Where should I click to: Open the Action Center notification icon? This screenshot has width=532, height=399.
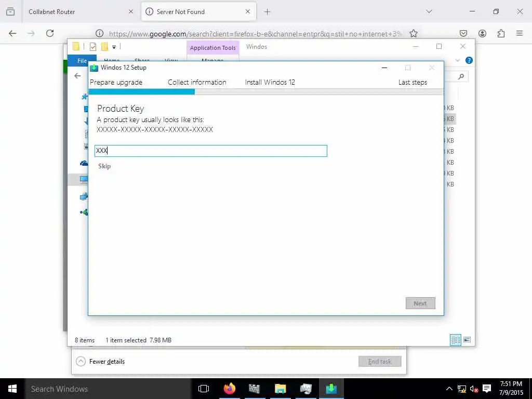[487, 389]
